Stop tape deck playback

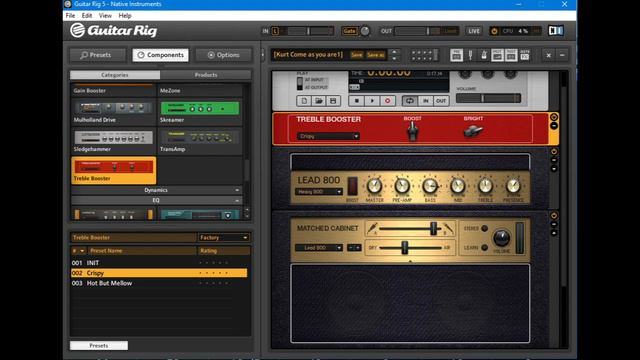pyautogui.click(x=357, y=101)
